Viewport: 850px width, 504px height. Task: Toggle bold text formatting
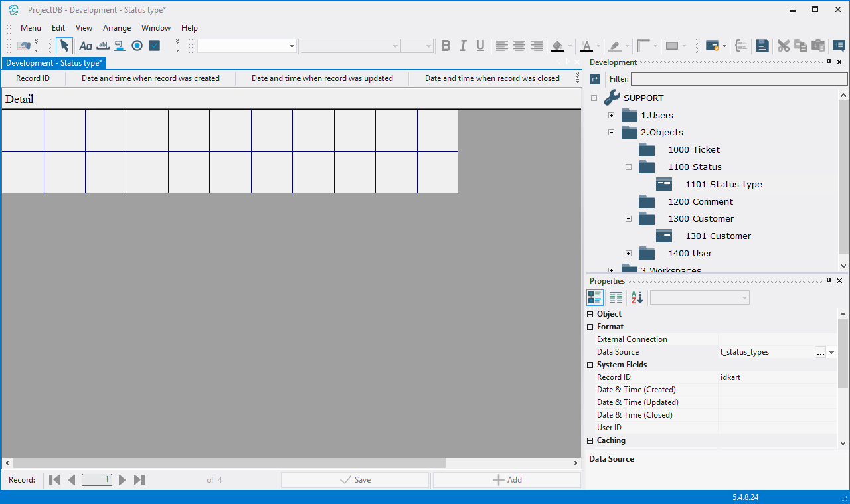tap(446, 46)
